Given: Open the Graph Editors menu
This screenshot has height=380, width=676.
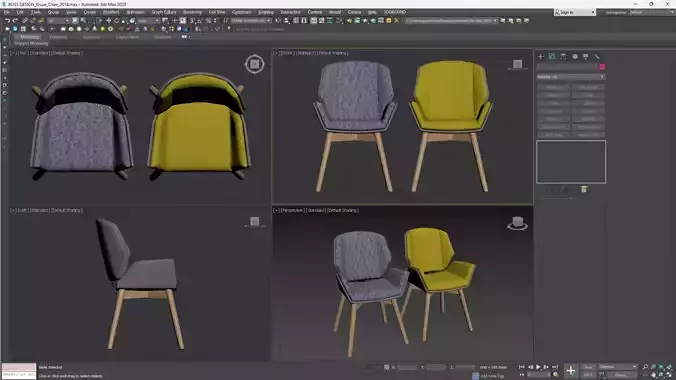Looking at the screenshot, I should (x=164, y=12).
